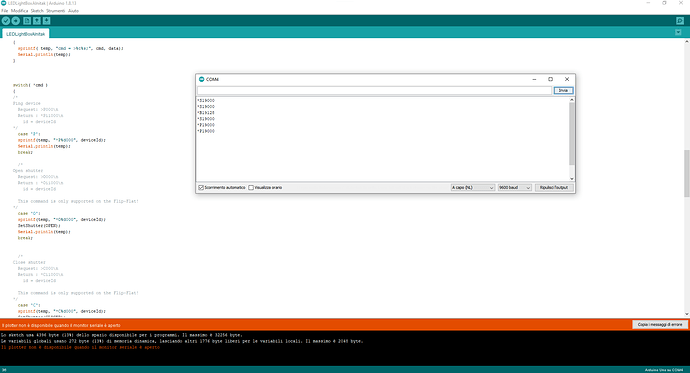Open the Modifica menu
The height and width of the screenshot is (373, 690).
[x=19, y=11]
